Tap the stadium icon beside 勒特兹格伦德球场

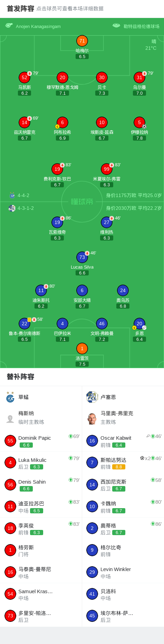[116, 26]
